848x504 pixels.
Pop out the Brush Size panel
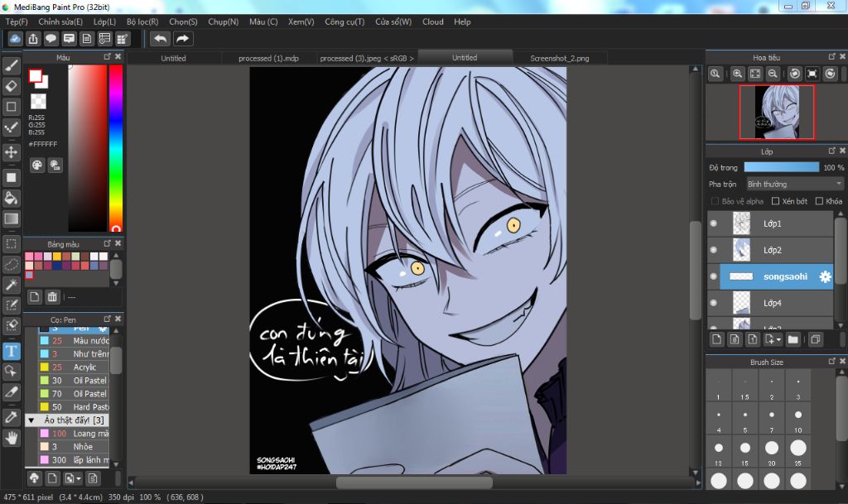(x=831, y=362)
